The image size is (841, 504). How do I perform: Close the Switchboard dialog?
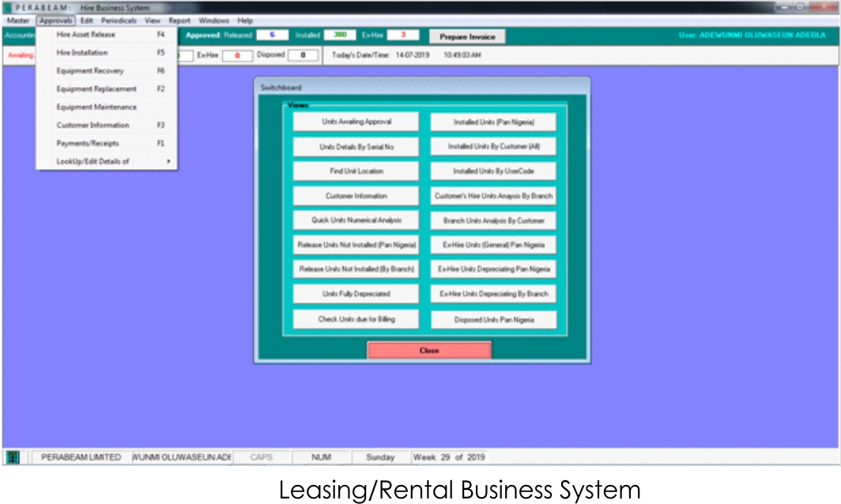click(429, 350)
